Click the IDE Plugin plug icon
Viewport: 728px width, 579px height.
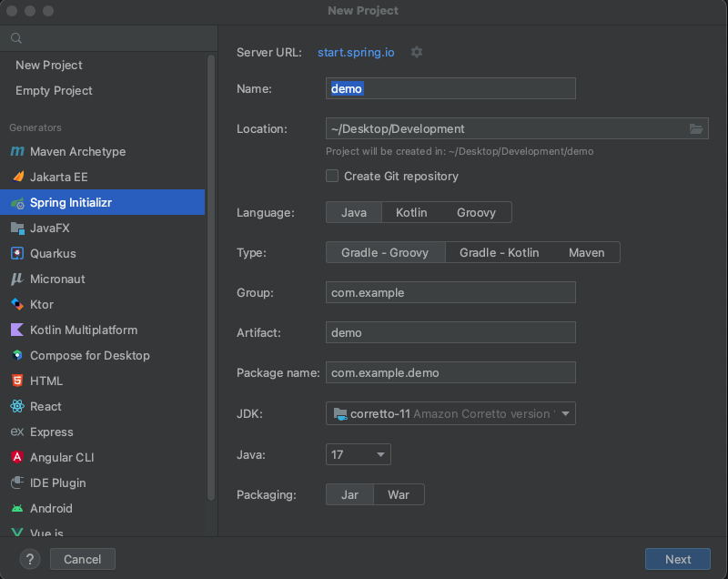tap(17, 482)
